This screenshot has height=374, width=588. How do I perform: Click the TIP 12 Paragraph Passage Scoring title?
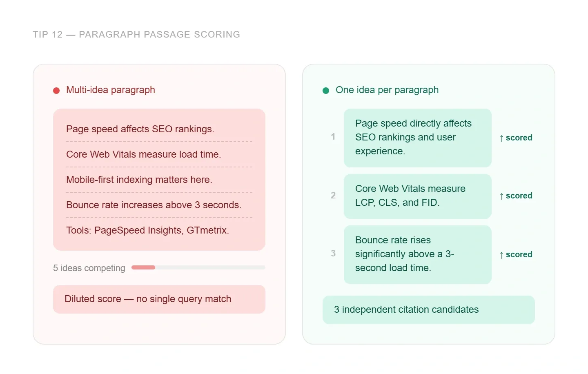136,35
